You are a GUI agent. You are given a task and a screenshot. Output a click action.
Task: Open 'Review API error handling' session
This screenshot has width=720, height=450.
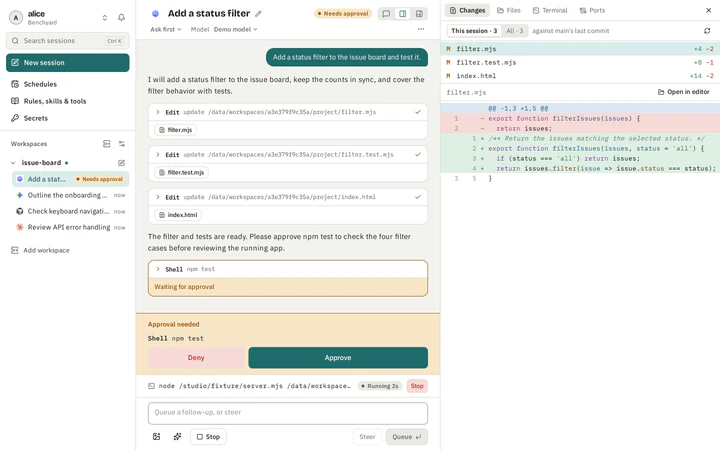pyautogui.click(x=70, y=227)
